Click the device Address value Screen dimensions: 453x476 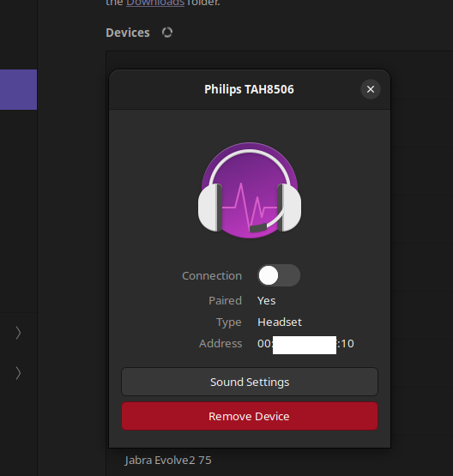click(305, 344)
